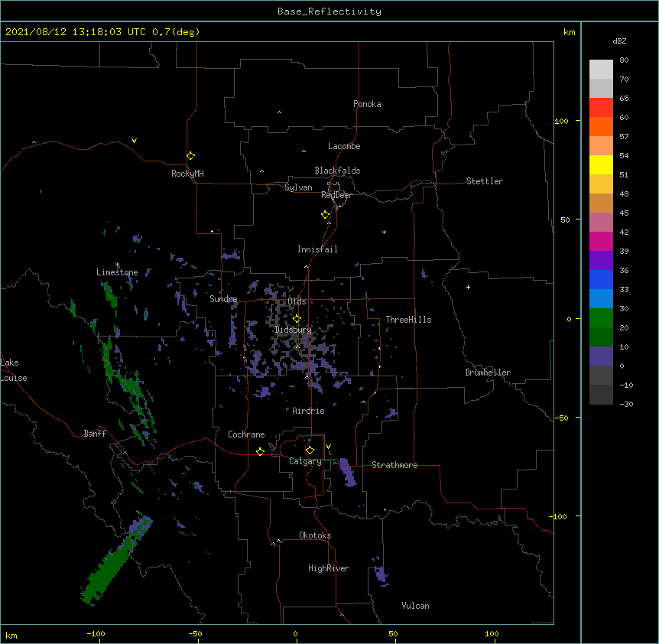Click the yellow V marker east of Calgary
Image resolution: width=659 pixels, height=644 pixels.
pos(328,447)
